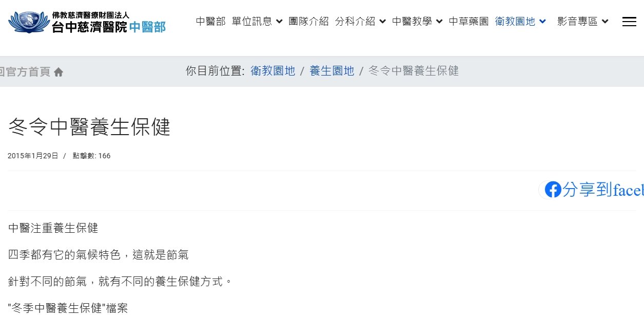
Task: Expand the 中醫教學 dropdown arrow
Action: coord(439,22)
